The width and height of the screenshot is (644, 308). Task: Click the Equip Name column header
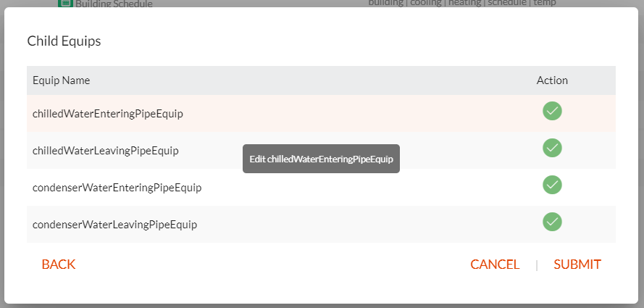pyautogui.click(x=61, y=80)
